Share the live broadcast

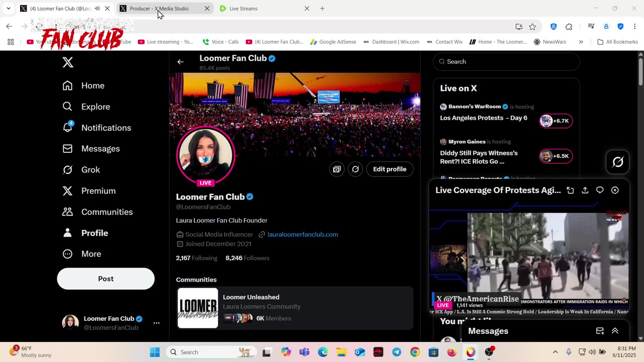click(x=585, y=191)
